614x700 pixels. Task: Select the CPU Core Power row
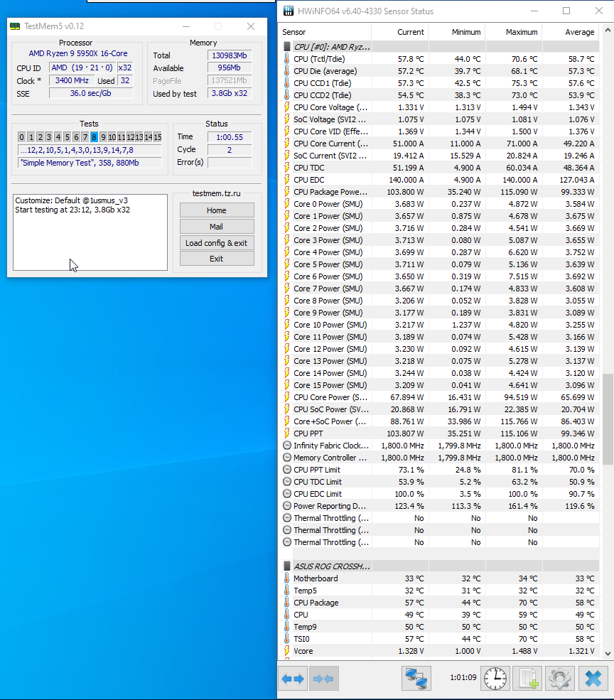tap(440, 397)
